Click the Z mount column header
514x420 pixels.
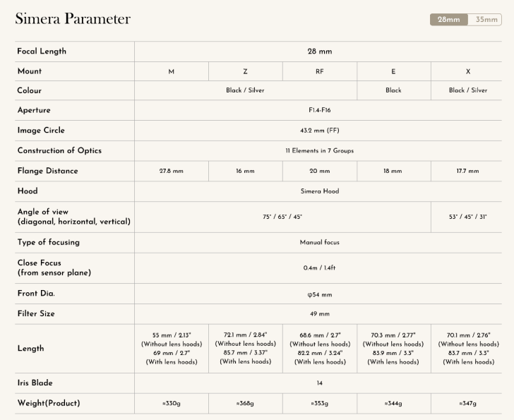[245, 71]
